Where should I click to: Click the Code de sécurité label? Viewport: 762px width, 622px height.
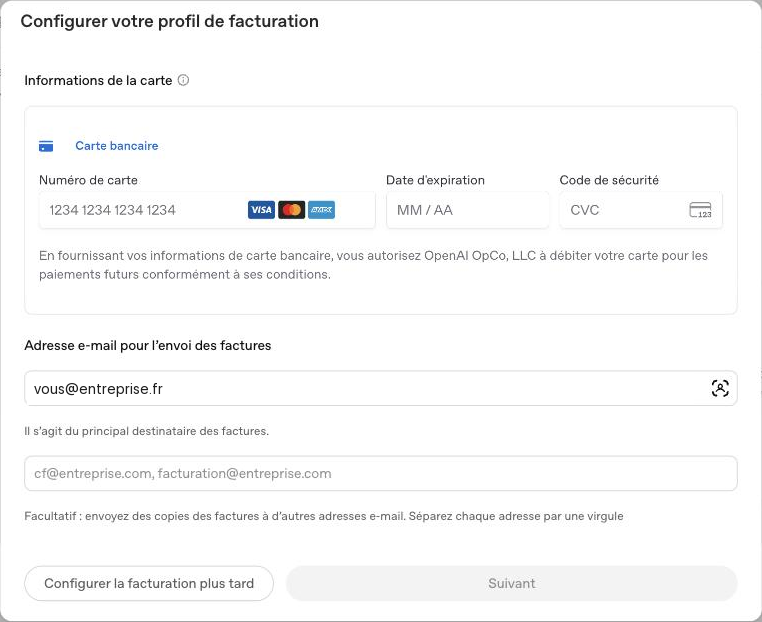609,180
